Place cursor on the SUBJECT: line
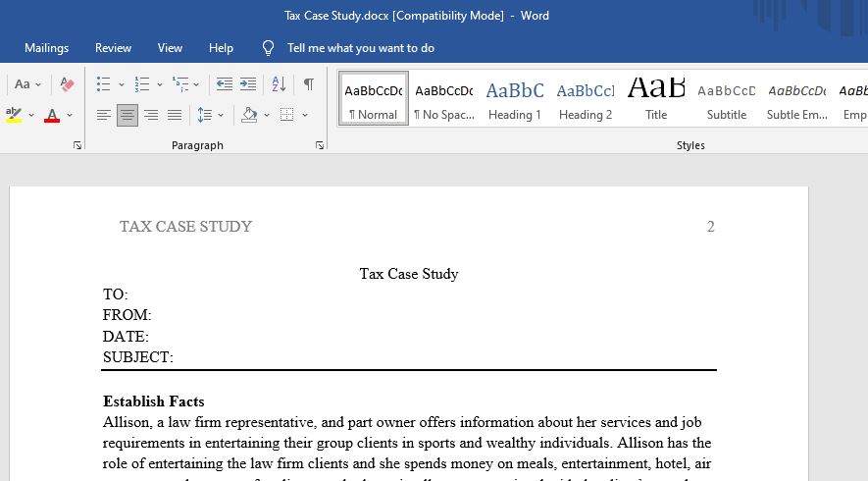868x481 pixels. pos(138,357)
